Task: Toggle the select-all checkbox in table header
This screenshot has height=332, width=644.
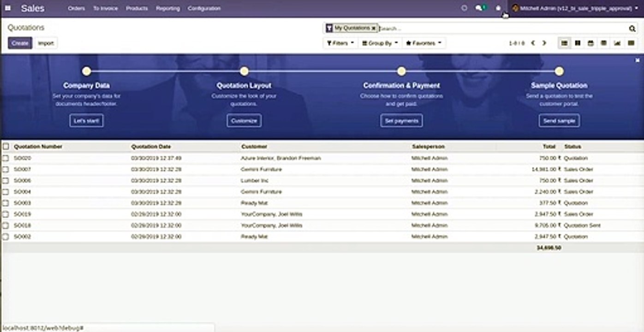Action: (x=6, y=147)
